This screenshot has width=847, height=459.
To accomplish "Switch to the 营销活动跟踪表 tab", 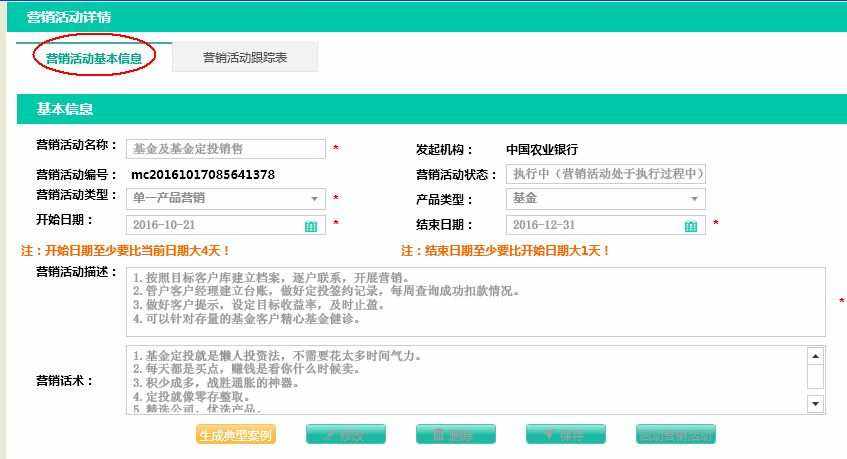I will click(245, 57).
